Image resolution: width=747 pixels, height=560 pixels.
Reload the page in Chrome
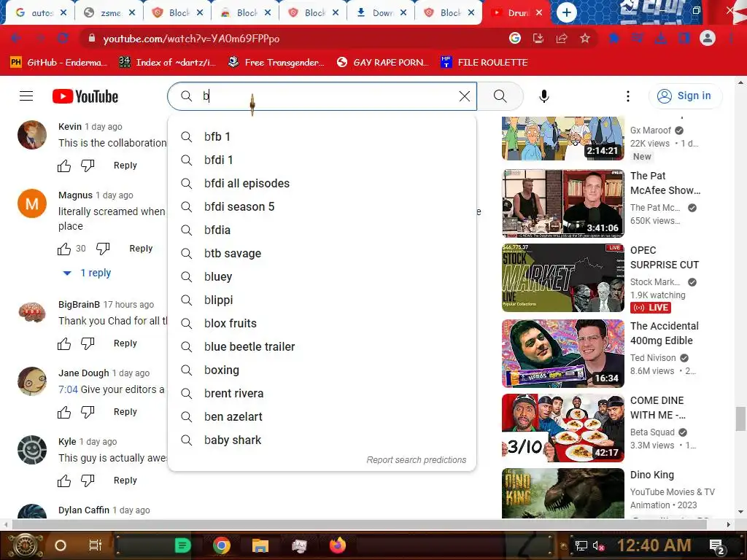tap(63, 38)
